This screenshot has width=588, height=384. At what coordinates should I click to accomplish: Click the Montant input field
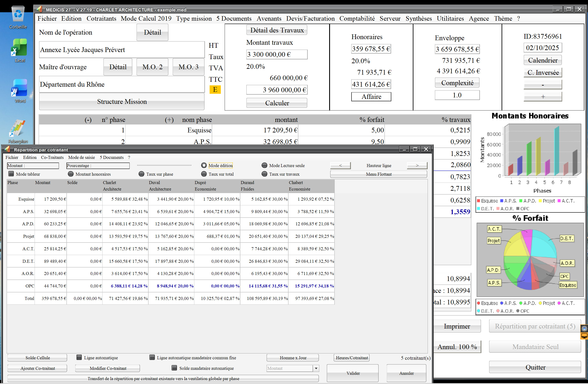pos(33,166)
